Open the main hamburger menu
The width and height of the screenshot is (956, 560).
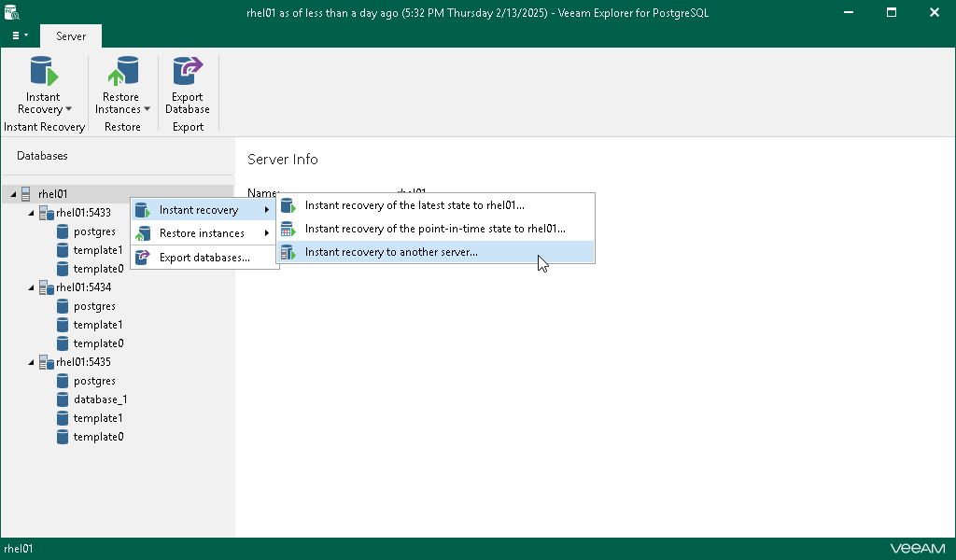coord(20,35)
